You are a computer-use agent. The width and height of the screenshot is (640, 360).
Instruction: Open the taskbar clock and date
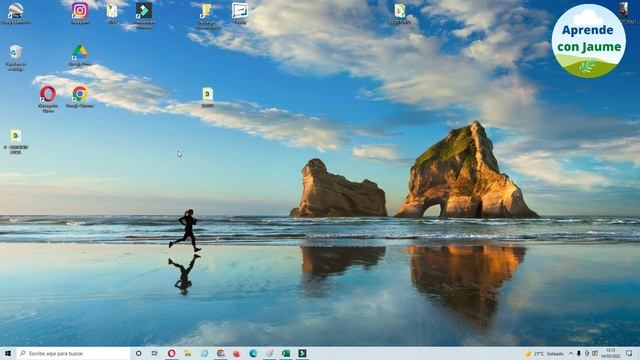(x=611, y=353)
